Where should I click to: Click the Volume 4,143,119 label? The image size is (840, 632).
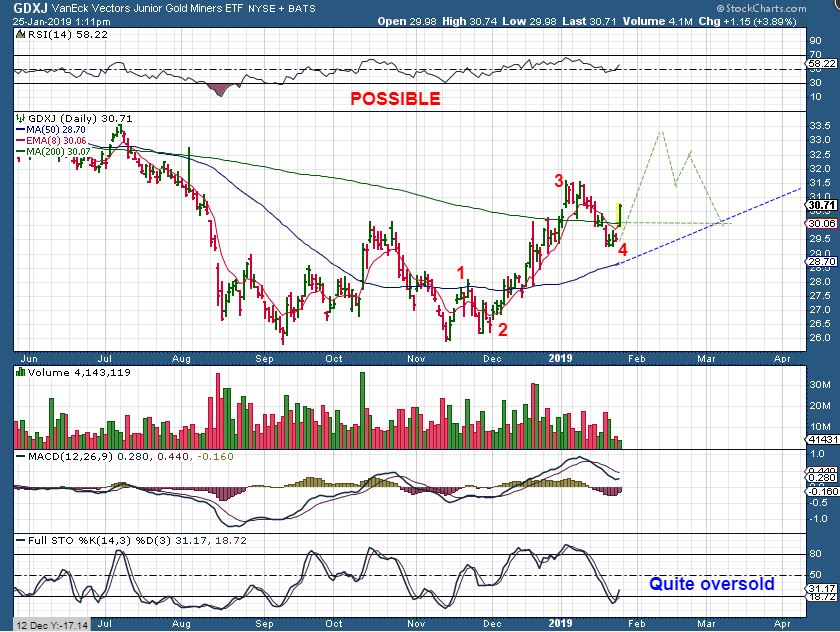click(x=79, y=372)
